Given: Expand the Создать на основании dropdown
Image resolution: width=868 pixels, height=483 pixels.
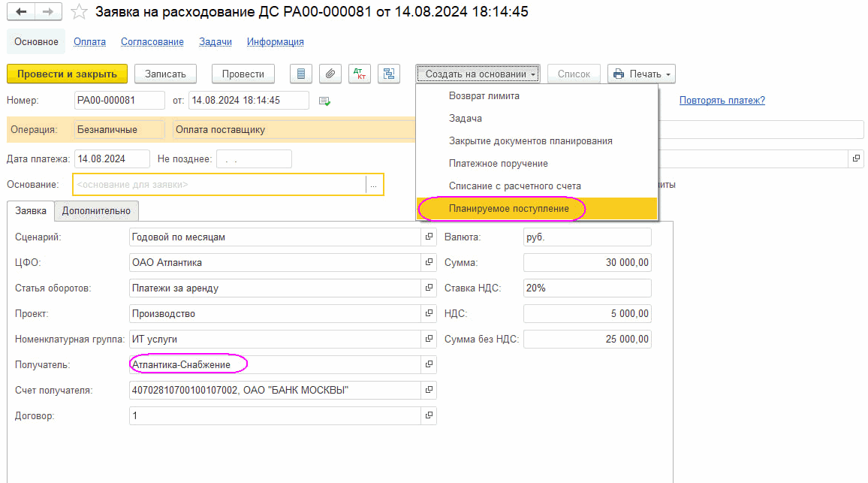Looking at the screenshot, I should [x=478, y=74].
